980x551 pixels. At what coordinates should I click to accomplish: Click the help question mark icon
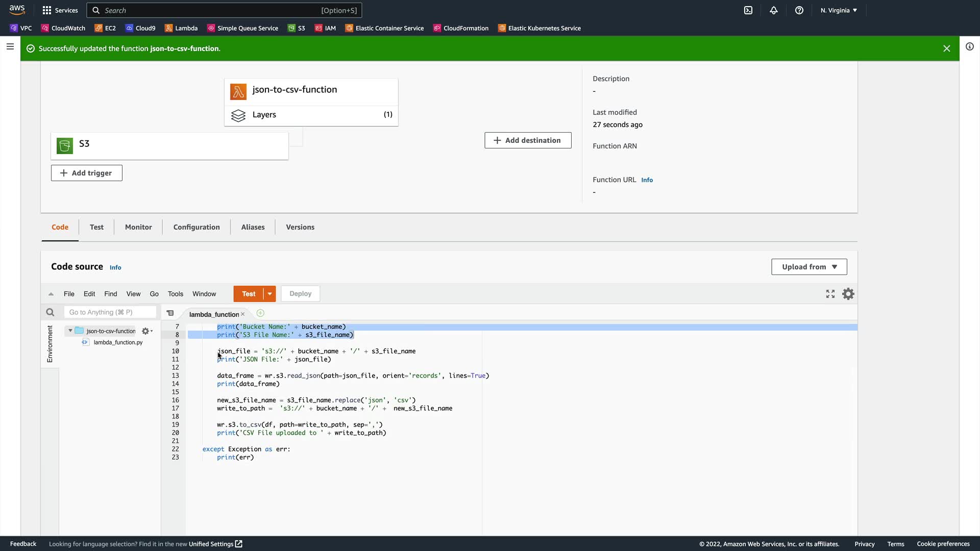point(799,10)
